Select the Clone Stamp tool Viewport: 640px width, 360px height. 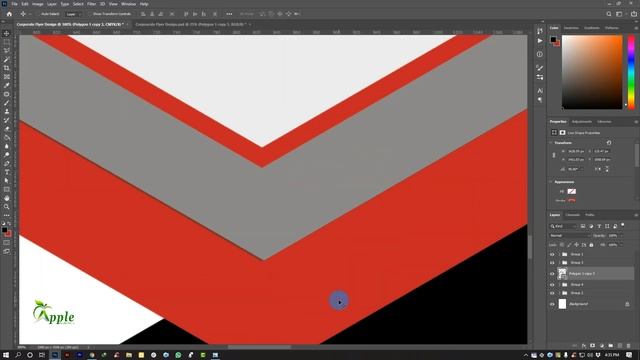click(7, 111)
